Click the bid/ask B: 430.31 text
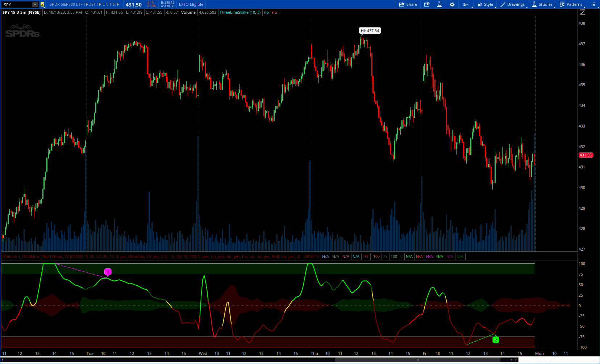Viewport: 600px width, 364px height. point(167,3)
